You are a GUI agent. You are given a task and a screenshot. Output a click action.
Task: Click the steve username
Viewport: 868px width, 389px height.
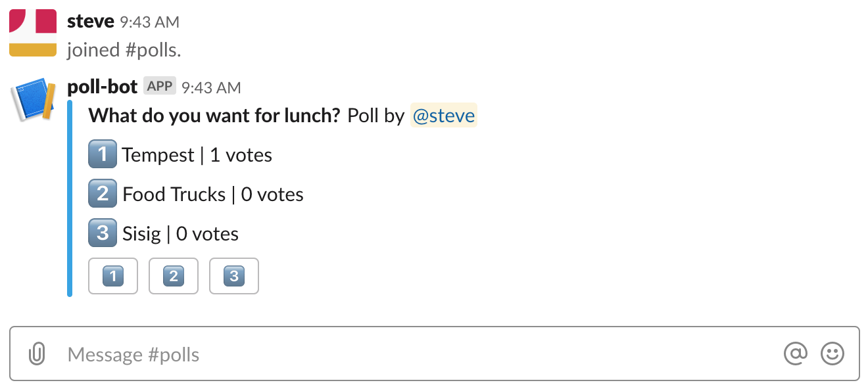(x=91, y=21)
